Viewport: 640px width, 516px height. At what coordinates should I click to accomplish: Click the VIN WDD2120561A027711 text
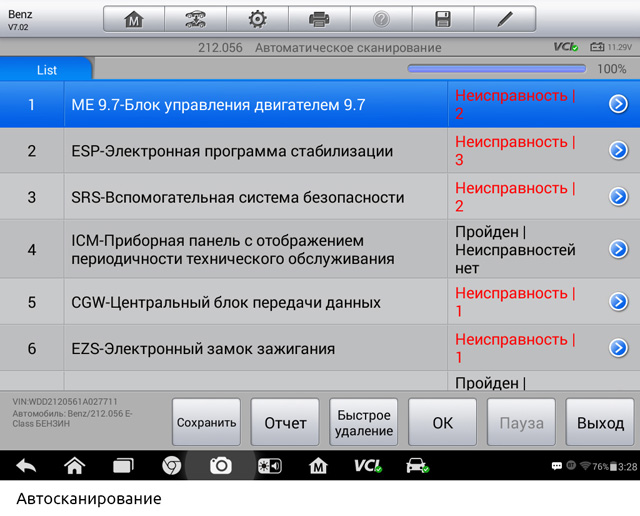click(x=65, y=402)
